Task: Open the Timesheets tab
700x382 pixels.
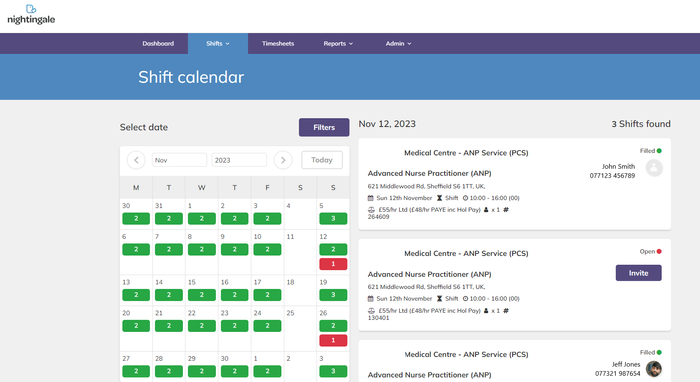Action: click(x=278, y=43)
